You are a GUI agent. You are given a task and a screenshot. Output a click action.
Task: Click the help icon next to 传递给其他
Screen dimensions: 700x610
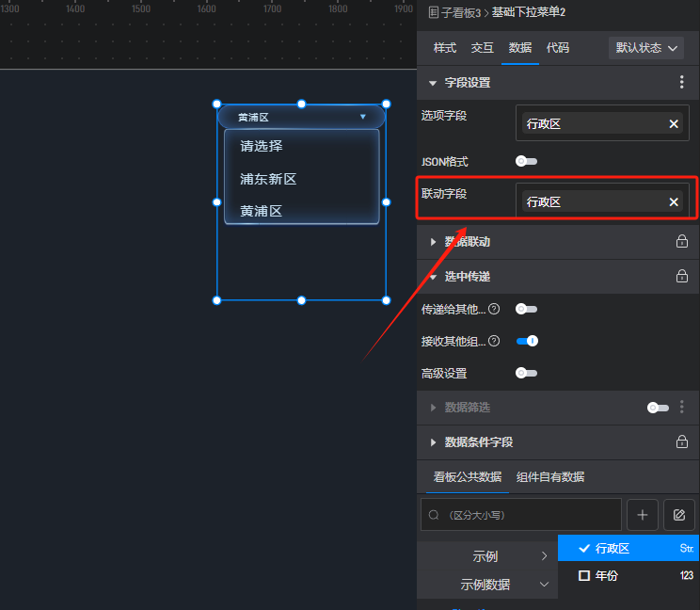tap(494, 309)
